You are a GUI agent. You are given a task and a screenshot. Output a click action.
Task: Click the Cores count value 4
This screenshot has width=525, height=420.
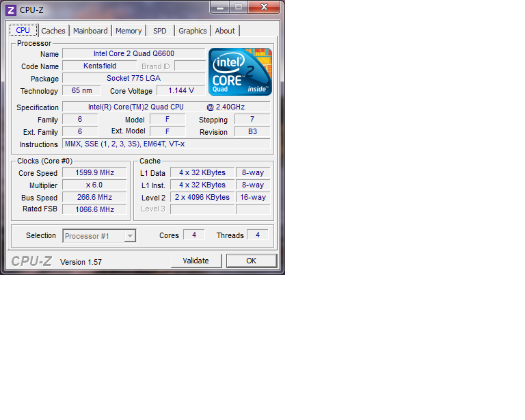(x=194, y=235)
